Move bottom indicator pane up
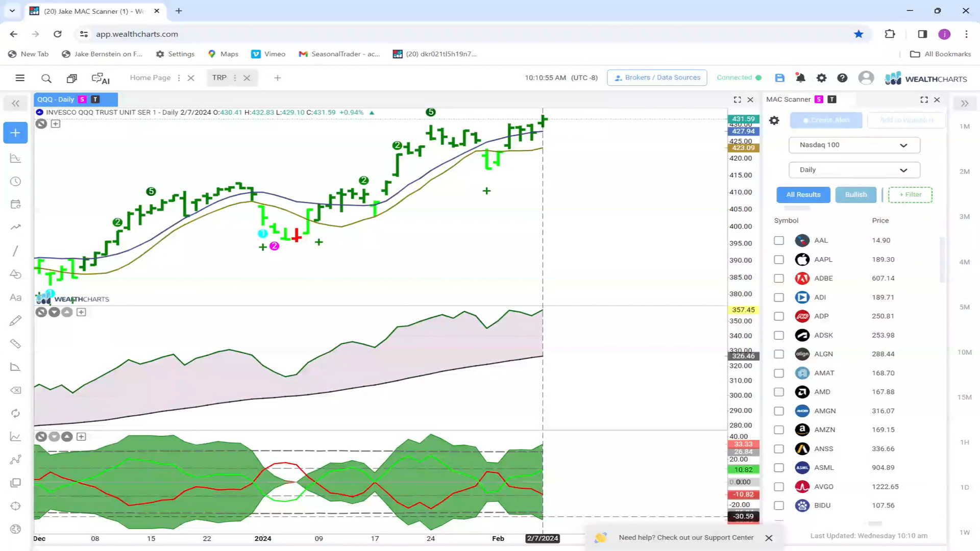Viewport: 980px width, 551px height. click(67, 437)
